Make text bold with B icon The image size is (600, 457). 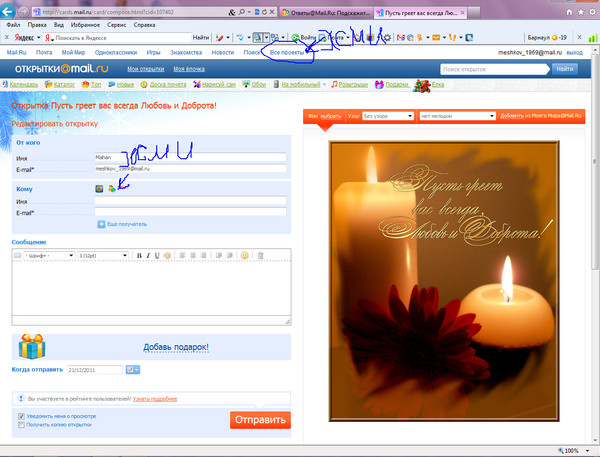coord(139,255)
